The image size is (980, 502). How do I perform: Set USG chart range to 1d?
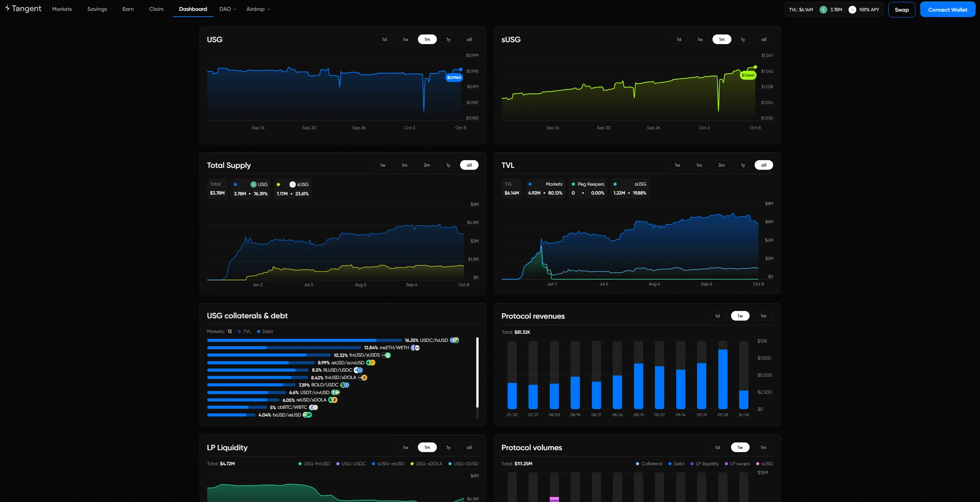pos(384,39)
